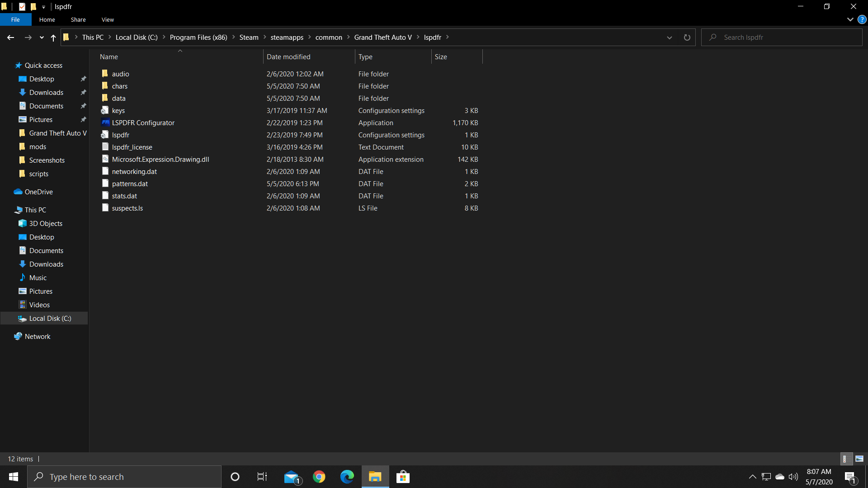Open the address bar history dropdown
868x488 pixels.
tap(669, 38)
